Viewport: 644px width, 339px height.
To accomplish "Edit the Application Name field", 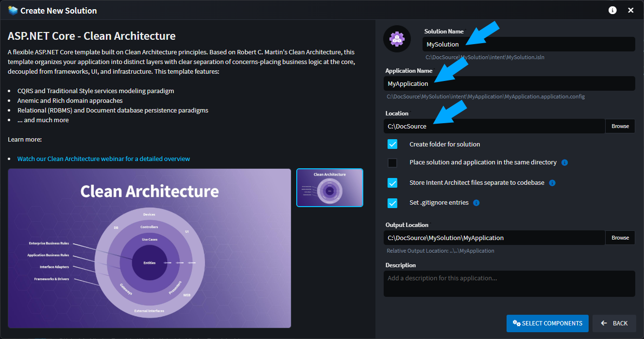I will [509, 83].
